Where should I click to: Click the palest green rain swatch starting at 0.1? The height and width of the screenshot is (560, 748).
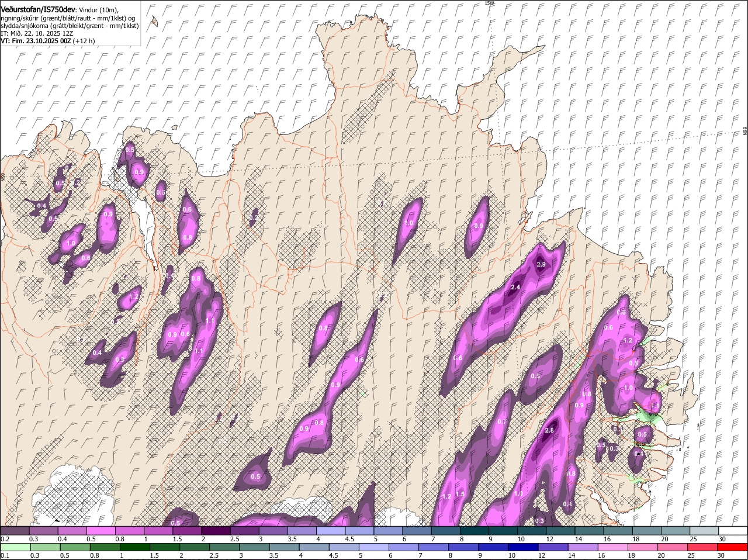[15, 548]
